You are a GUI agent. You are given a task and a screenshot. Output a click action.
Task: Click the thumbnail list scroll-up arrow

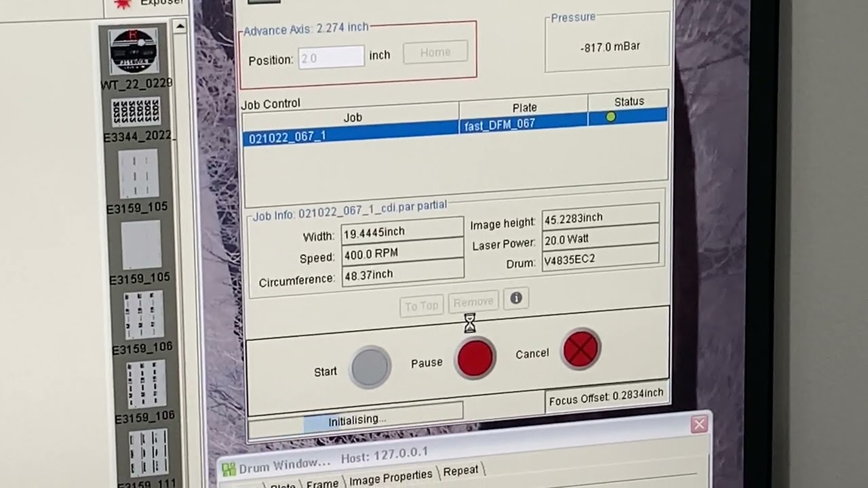[180, 27]
